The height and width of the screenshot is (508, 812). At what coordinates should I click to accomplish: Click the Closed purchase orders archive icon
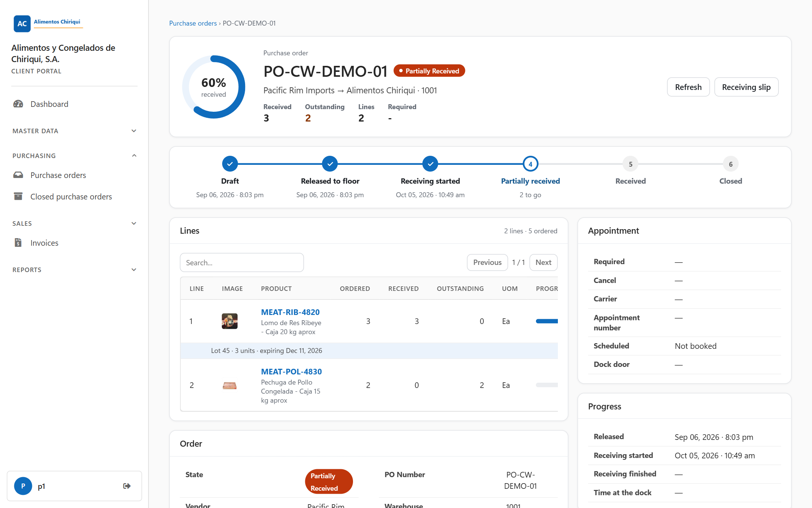(x=18, y=196)
